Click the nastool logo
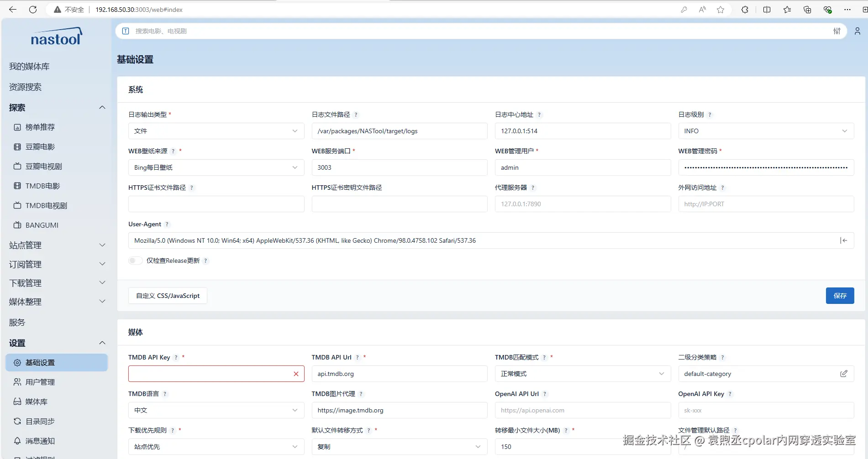Image resolution: width=868 pixels, height=459 pixels. 56,37
